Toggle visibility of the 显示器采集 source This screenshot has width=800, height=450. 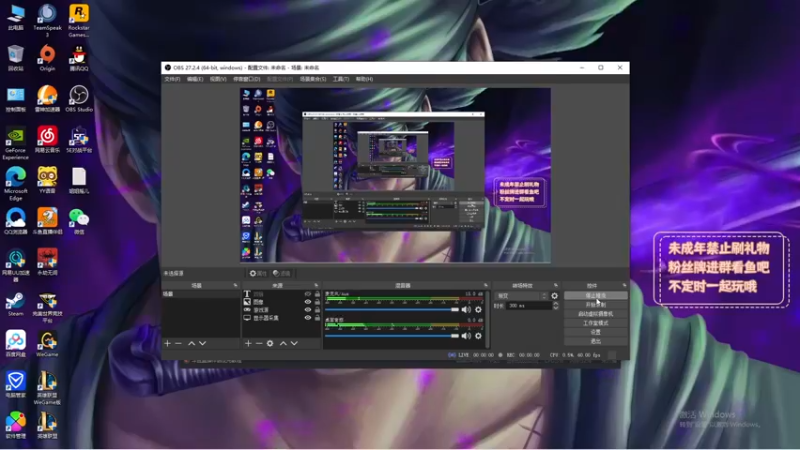[308, 318]
